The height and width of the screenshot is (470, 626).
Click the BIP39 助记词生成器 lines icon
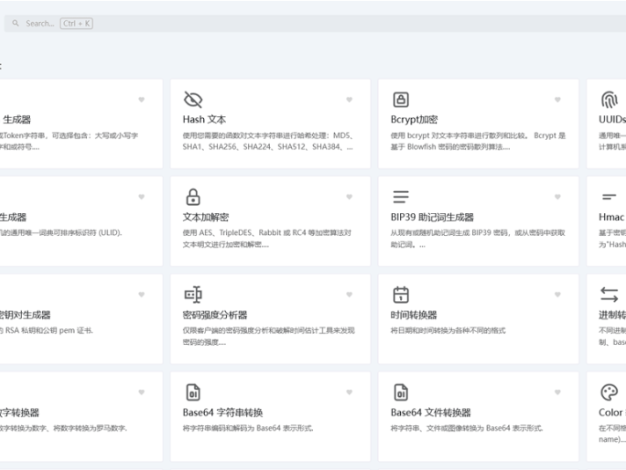pyautogui.click(x=401, y=197)
